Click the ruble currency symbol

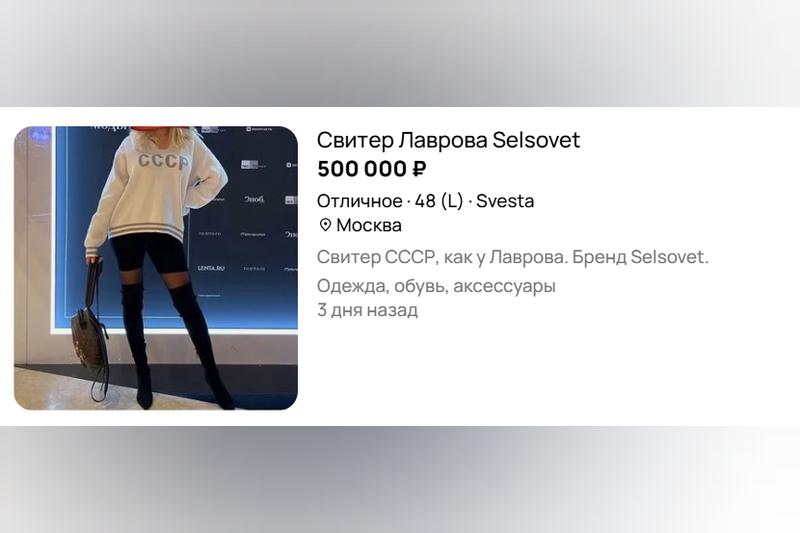[x=419, y=169]
